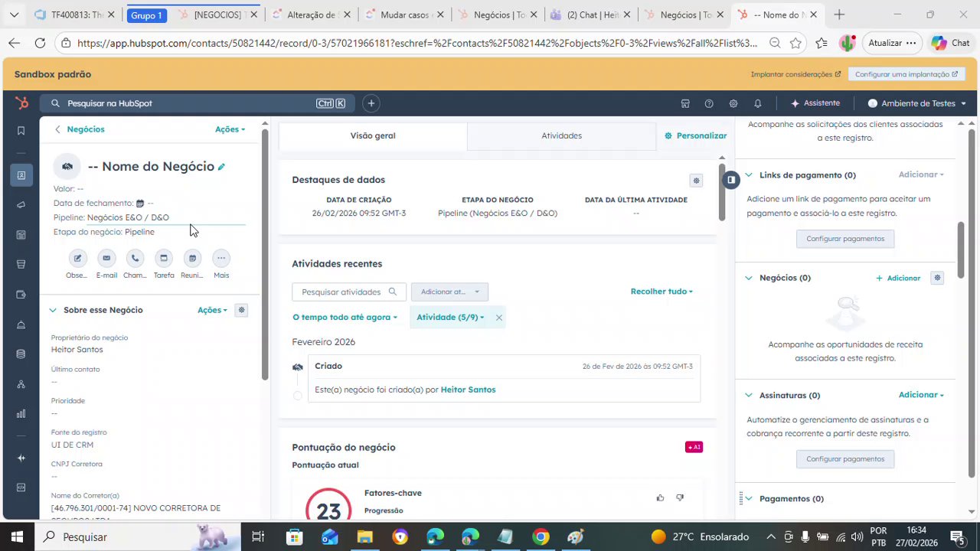
Task: Open Implantar considerações link
Action: 795,74
